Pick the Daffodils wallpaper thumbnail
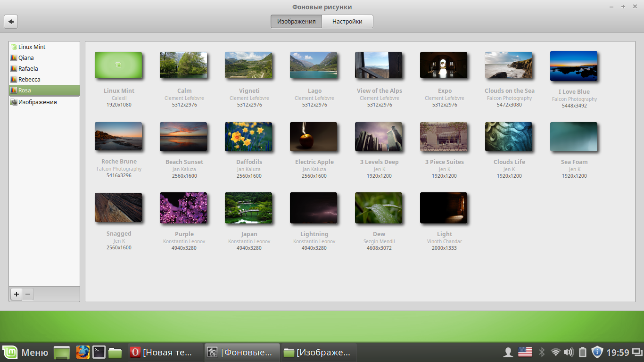The width and height of the screenshot is (644, 362). coord(248,137)
